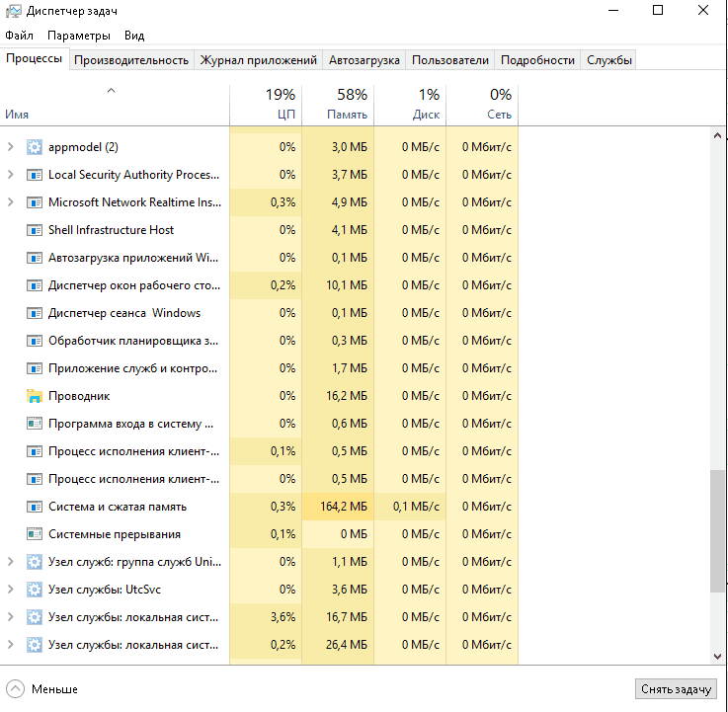Select Приложение служб и контроллеров name
Screen dimensions: 728x712
pos(132,368)
